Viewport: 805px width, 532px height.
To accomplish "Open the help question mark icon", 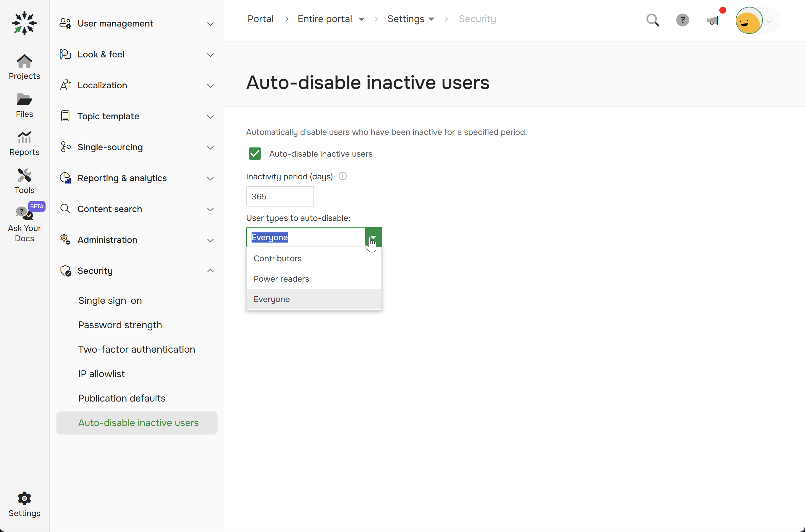I will tap(683, 20).
